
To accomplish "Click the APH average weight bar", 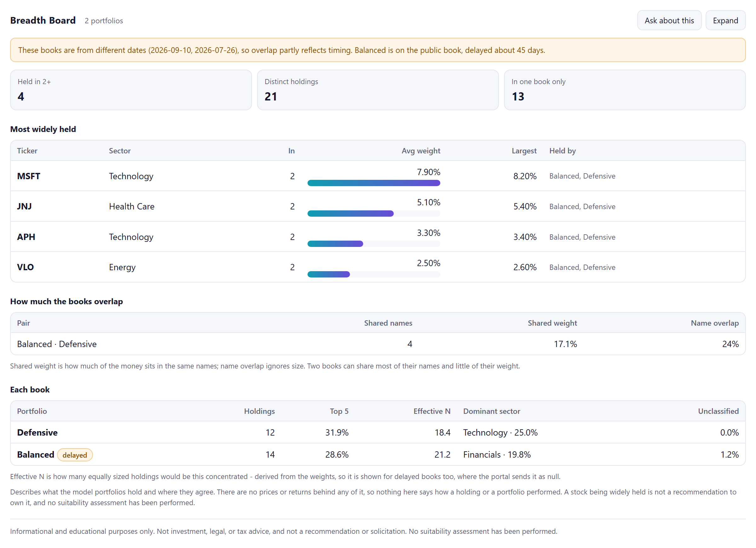I will tap(374, 244).
